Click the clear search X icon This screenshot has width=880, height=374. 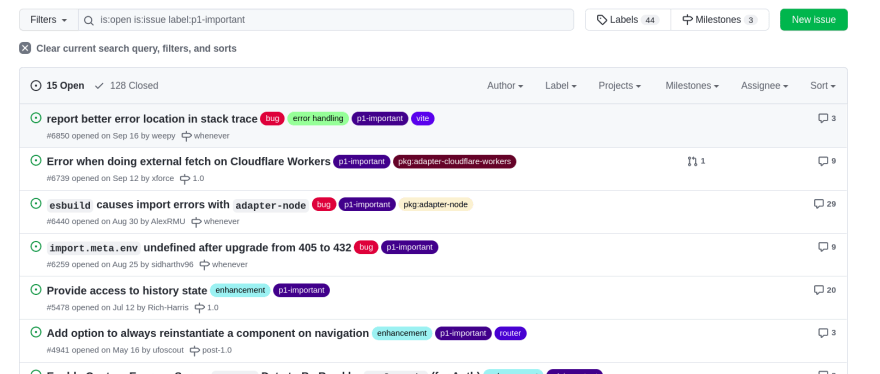coord(25,48)
